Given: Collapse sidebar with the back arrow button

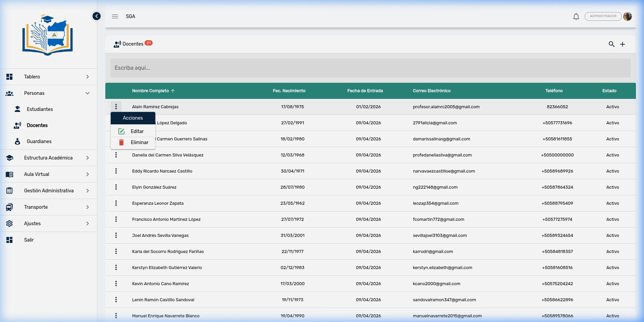Looking at the screenshot, I should (x=97, y=16).
